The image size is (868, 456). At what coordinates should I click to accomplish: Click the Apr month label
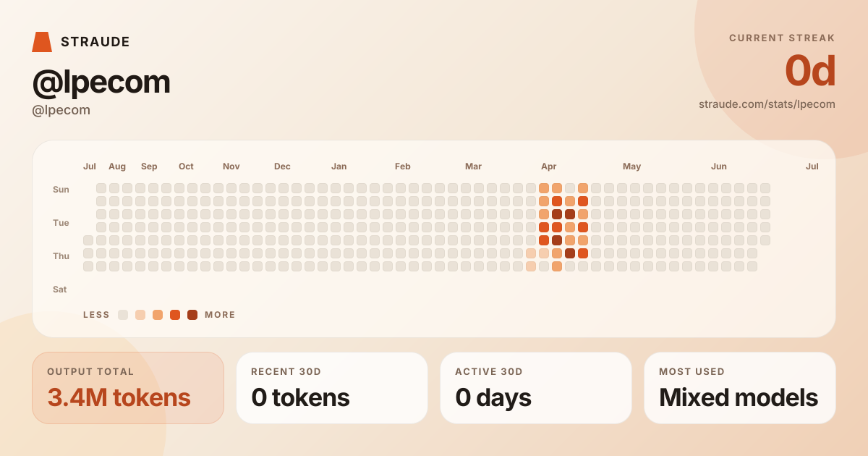549,166
